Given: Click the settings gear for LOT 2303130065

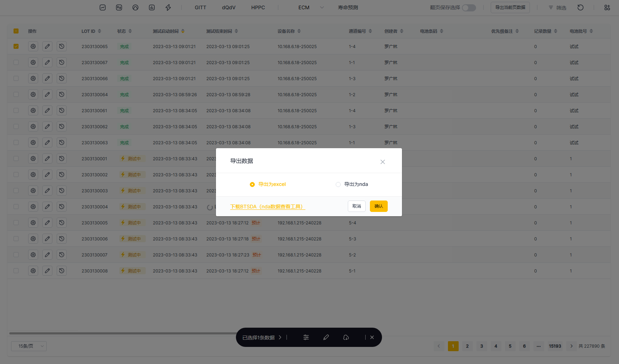Looking at the screenshot, I should click(33, 46).
